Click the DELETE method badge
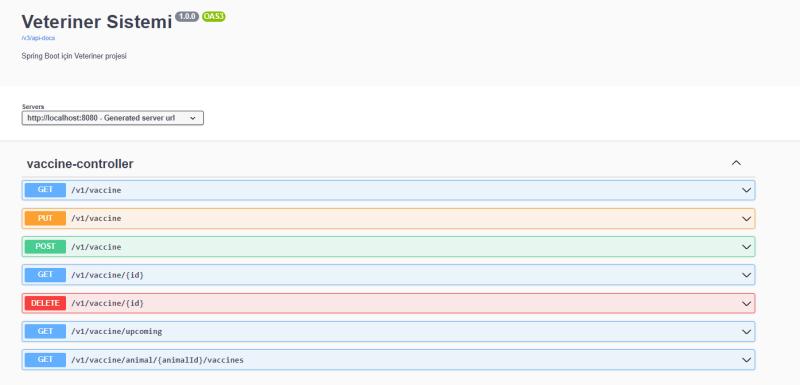The width and height of the screenshot is (800, 385). [x=45, y=303]
